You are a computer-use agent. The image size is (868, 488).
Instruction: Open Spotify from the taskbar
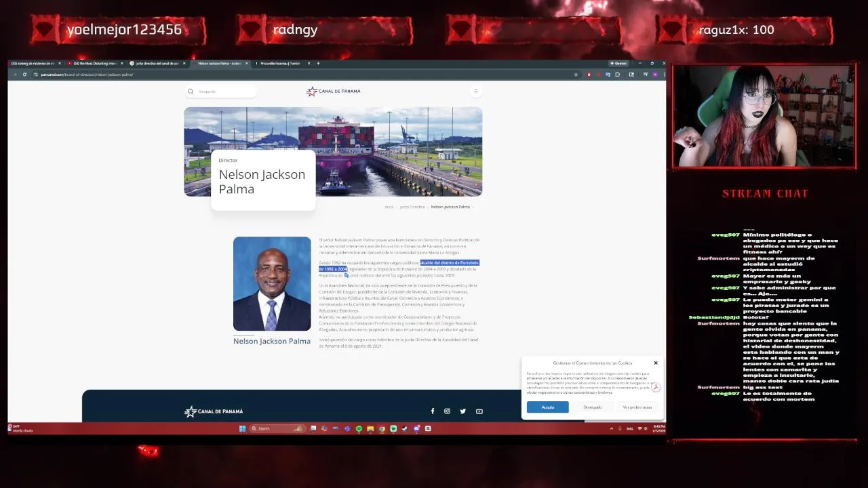point(359,428)
